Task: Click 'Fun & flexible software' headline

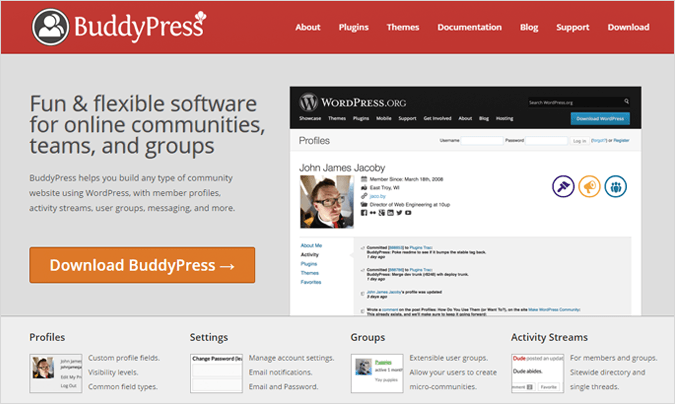Action: (x=143, y=104)
